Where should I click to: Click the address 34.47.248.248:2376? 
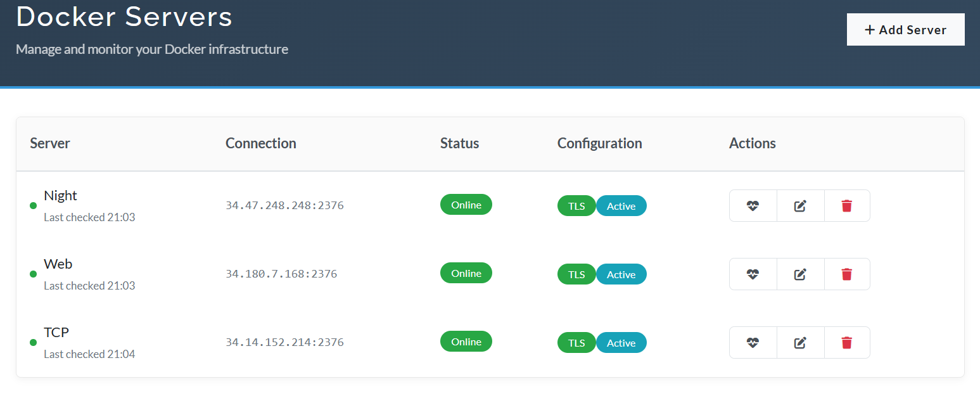point(284,206)
